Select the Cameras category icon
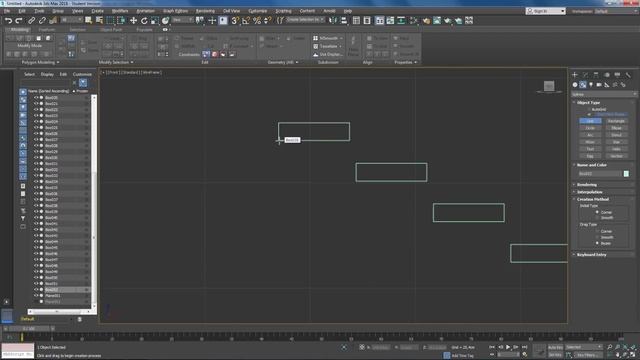Viewport: 640px width, 360px height. point(599,84)
